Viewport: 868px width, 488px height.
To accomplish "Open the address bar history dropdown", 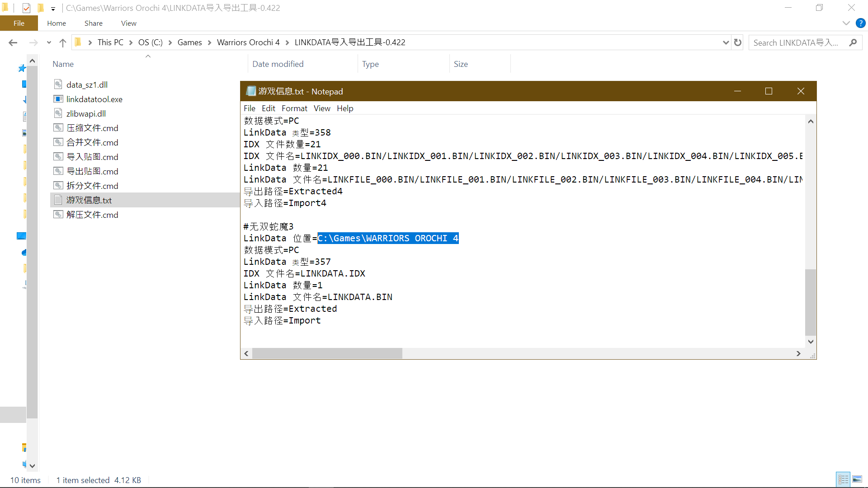I will tap(726, 42).
